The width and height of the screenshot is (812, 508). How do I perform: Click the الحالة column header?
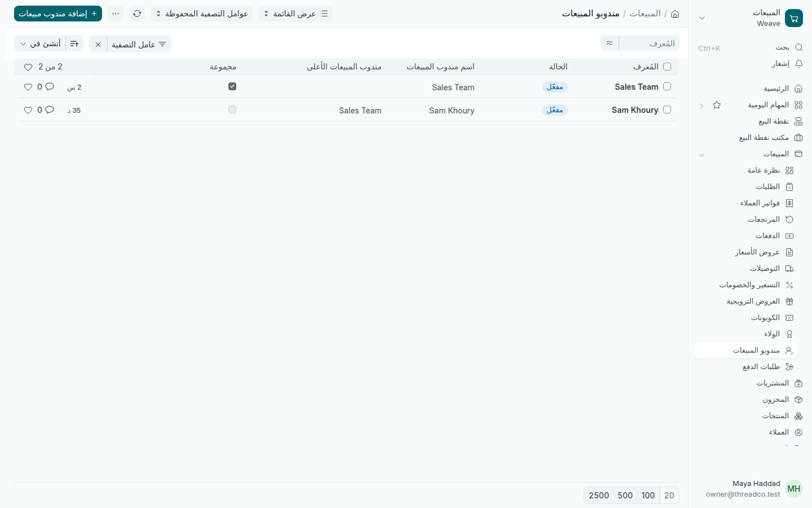point(558,67)
